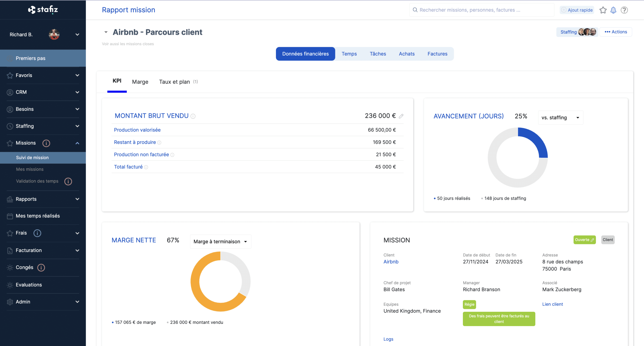The height and width of the screenshot is (346, 644).
Task: Click the Validation des temps info icon
Action: [68, 181]
